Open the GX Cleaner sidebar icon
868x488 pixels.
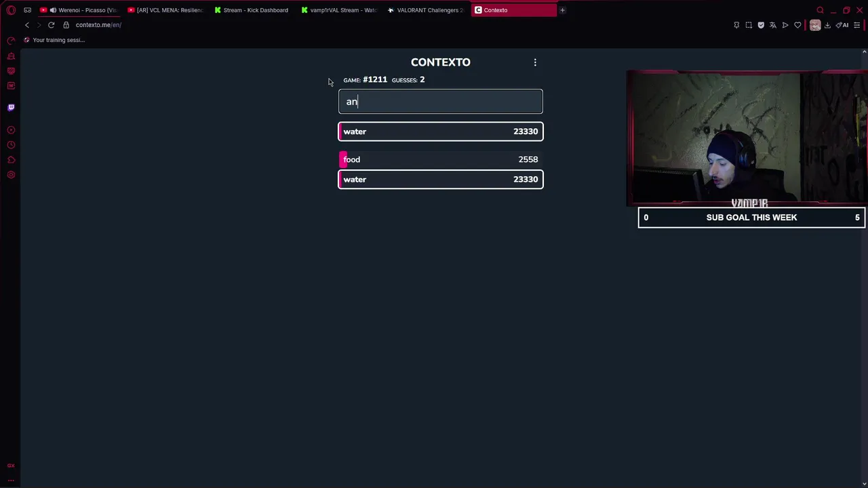pos(11,56)
